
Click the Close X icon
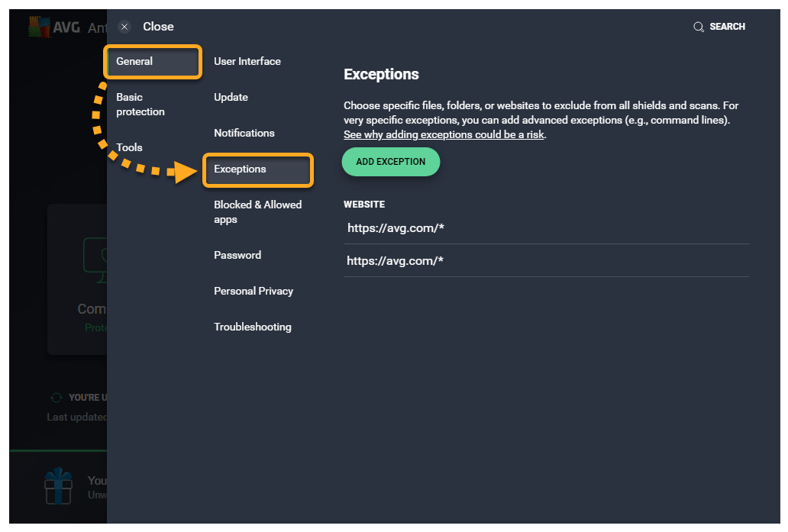pos(124,27)
